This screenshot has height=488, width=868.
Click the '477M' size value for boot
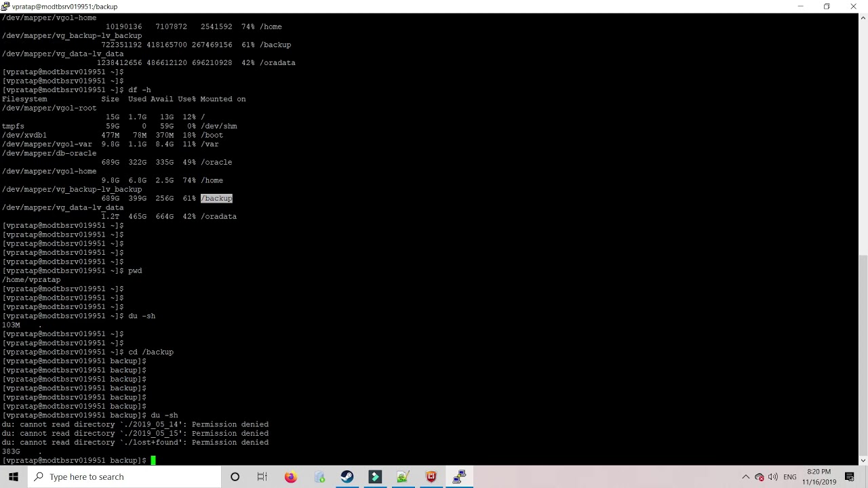pos(111,135)
